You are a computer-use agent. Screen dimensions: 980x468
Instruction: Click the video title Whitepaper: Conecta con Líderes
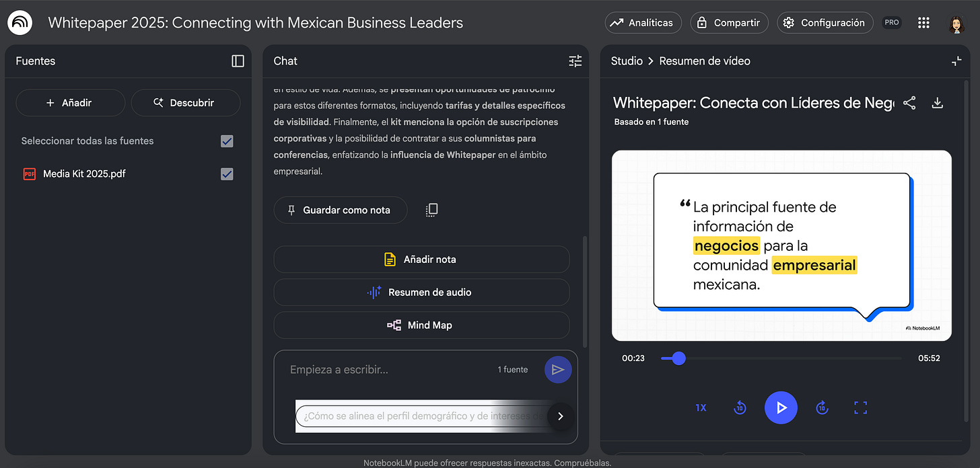click(x=753, y=103)
